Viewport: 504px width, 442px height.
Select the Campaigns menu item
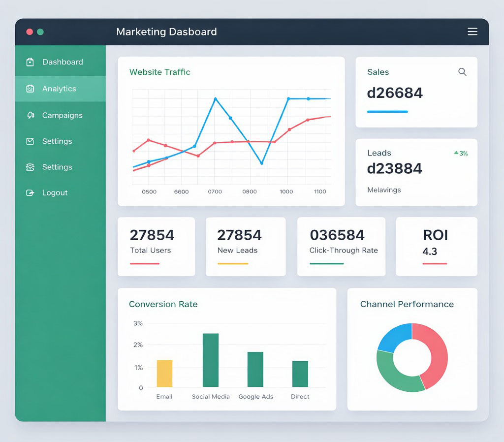62,115
